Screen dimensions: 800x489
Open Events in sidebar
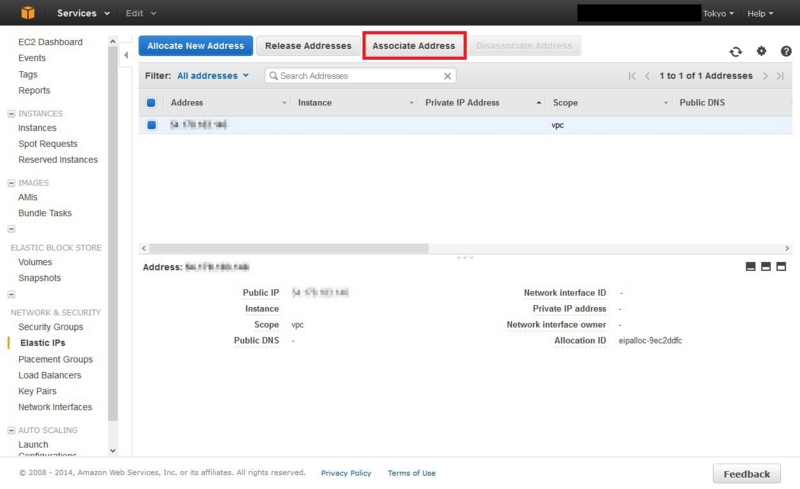32,58
